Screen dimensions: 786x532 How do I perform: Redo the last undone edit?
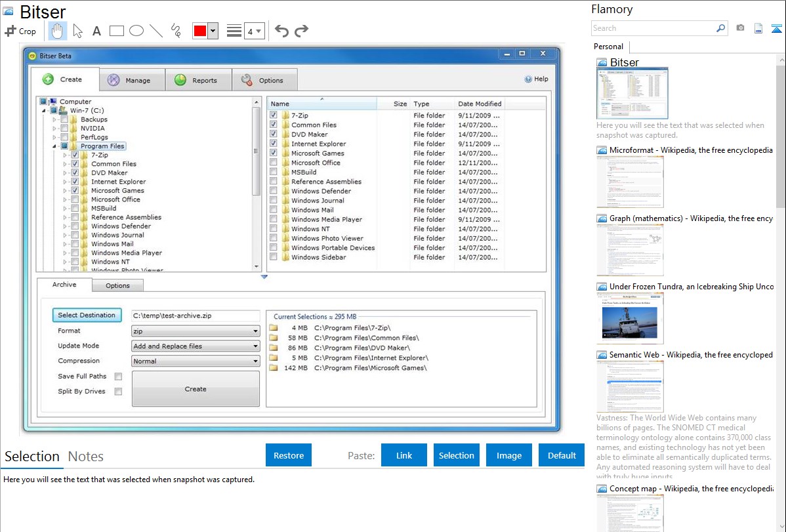click(x=301, y=31)
